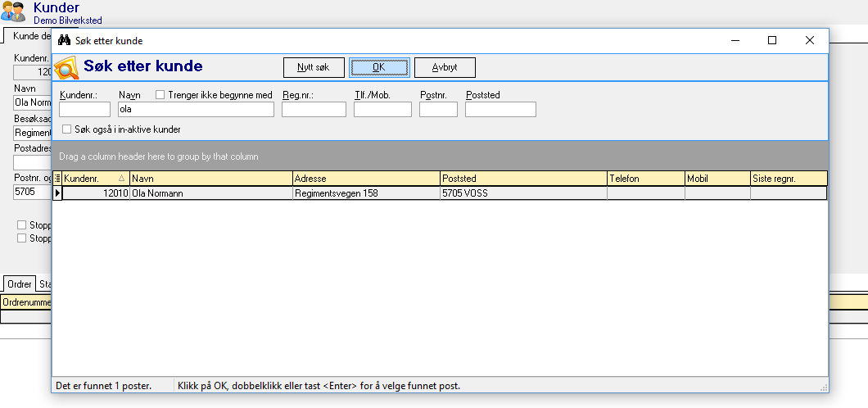
Task: Click the Kunder people icon in main window
Action: (x=13, y=12)
